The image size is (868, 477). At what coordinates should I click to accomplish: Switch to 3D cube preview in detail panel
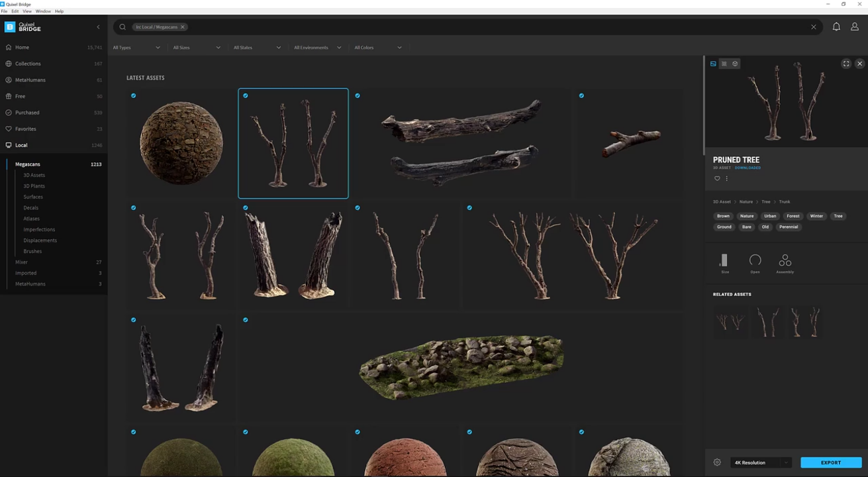pyautogui.click(x=735, y=64)
